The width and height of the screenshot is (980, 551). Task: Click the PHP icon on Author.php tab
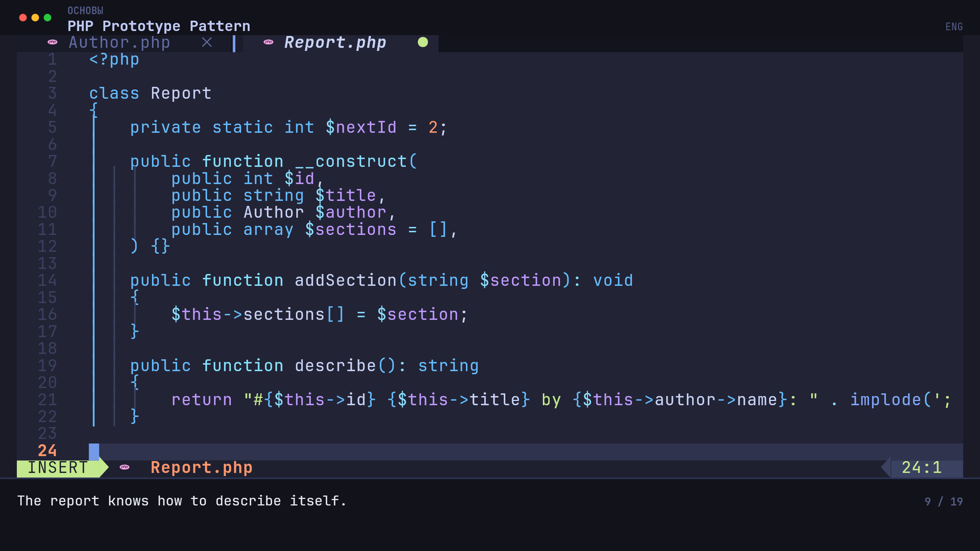click(52, 42)
